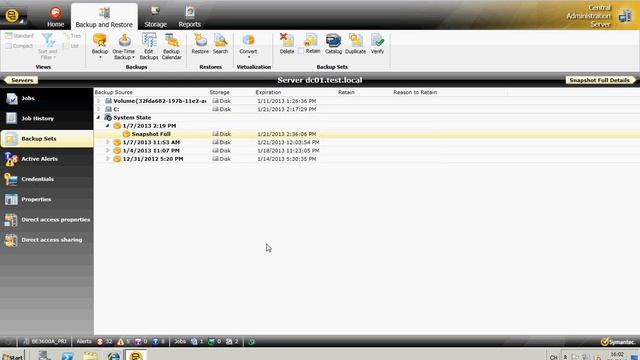Collapse the System State node
Viewport: 640px width, 360px height.
98,118
